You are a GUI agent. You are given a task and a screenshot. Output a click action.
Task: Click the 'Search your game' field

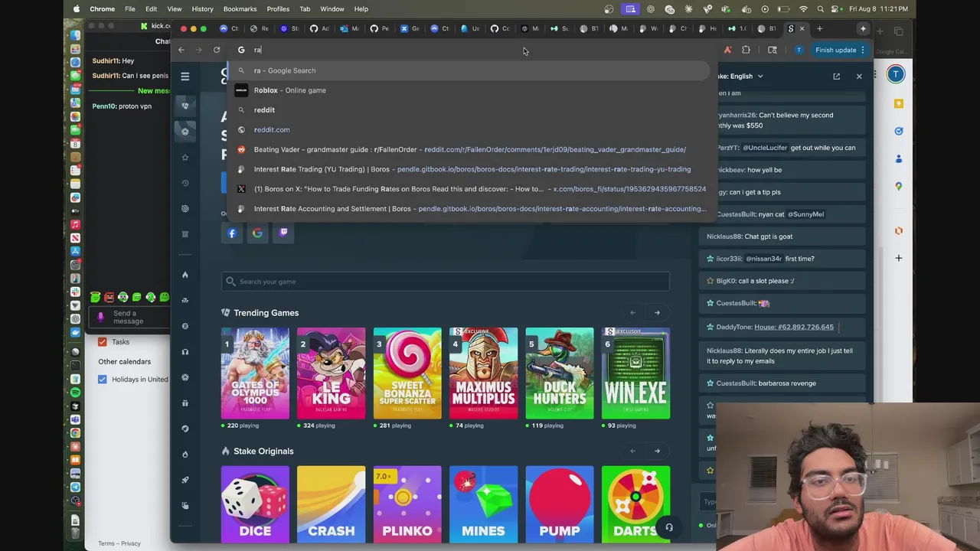[446, 282]
